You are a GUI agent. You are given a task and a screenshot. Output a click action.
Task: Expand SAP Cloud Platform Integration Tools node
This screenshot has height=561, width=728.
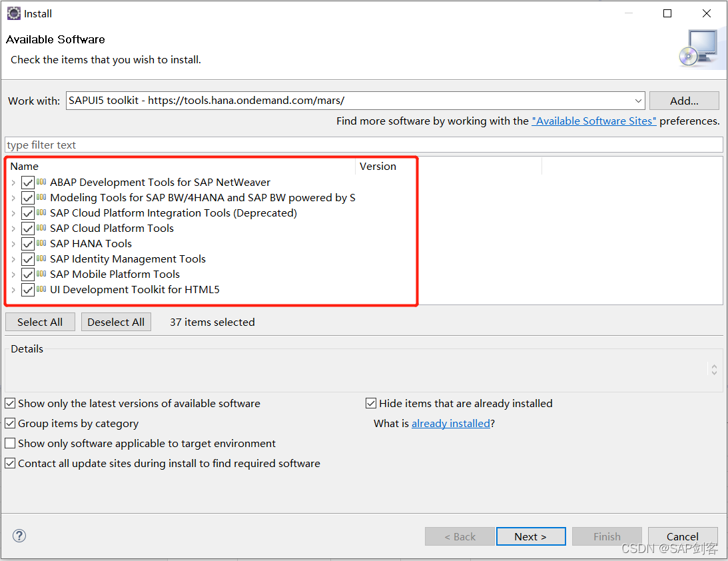13,213
